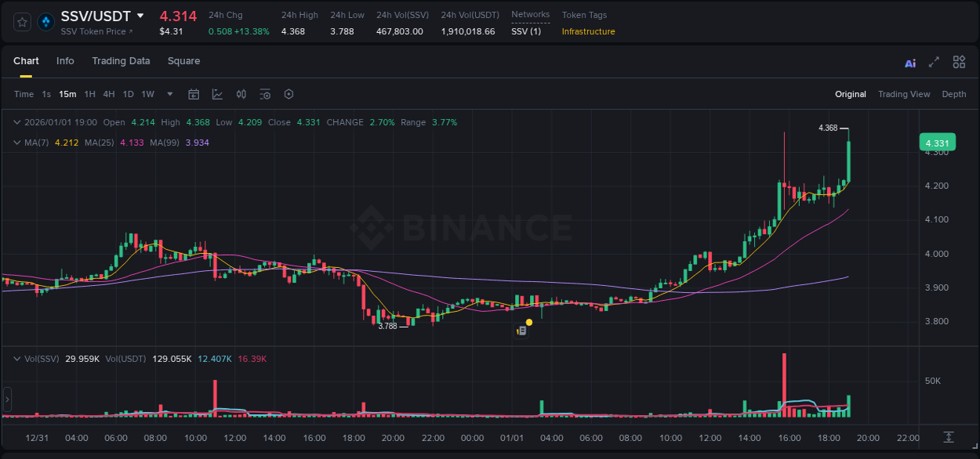Open the Depth chart view
980x459 pixels.
pos(953,93)
